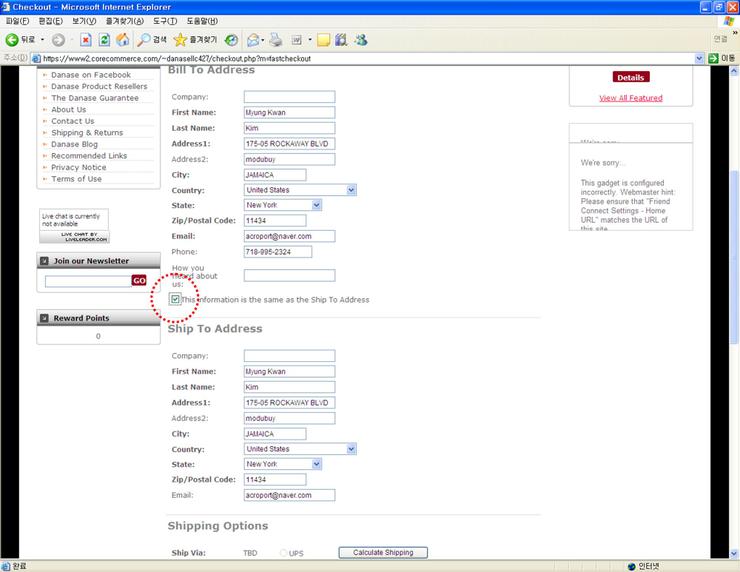Open the Ship To State dropdown
The height and width of the screenshot is (572, 740).
(x=317, y=464)
